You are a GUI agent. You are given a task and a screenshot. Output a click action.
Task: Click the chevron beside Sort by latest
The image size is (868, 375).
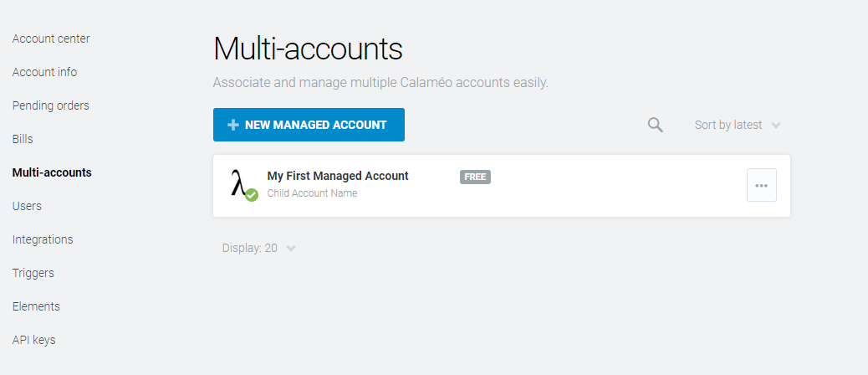(x=776, y=126)
